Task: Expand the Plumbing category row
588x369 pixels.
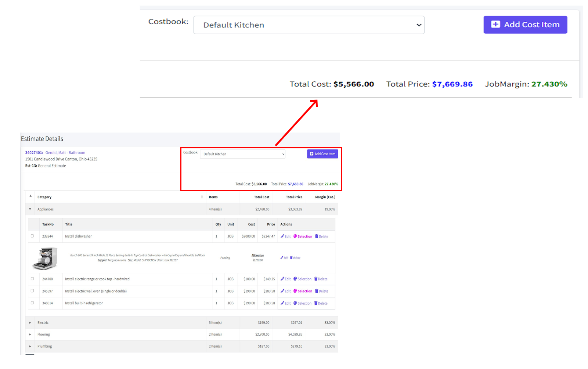Action: click(30, 346)
